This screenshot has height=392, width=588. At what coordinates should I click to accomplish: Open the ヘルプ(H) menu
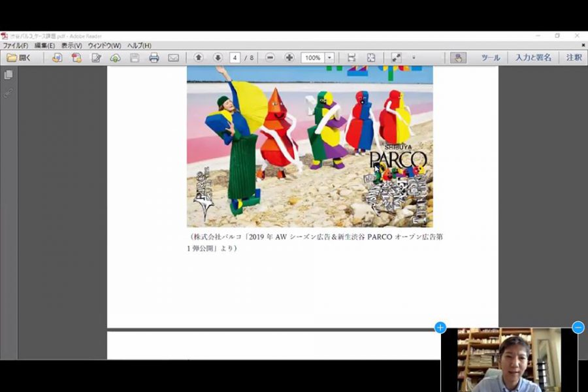point(139,45)
